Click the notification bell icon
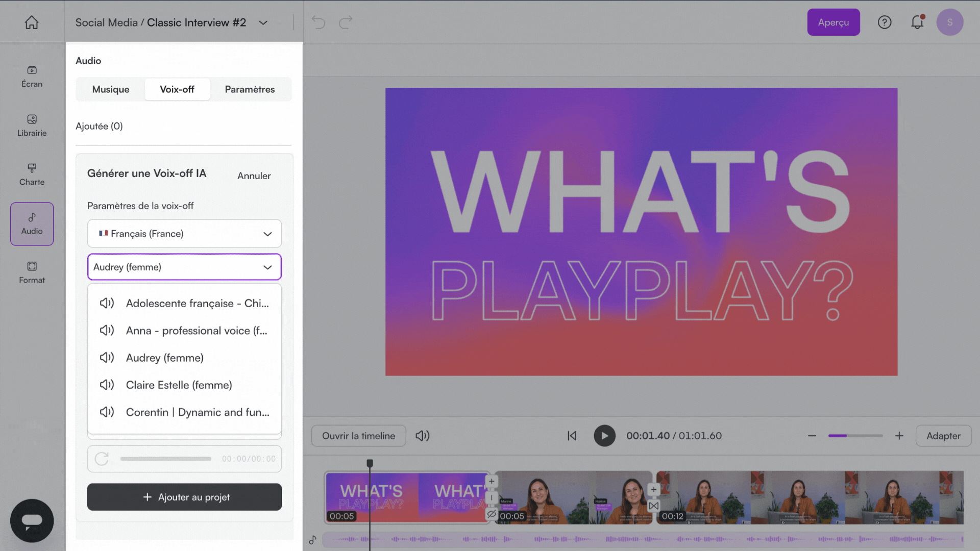Image resolution: width=980 pixels, height=551 pixels. coord(917,22)
